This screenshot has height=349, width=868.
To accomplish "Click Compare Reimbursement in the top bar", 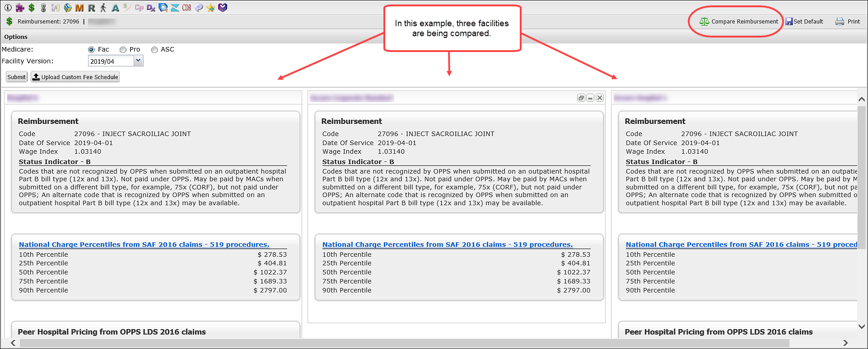I will (739, 21).
